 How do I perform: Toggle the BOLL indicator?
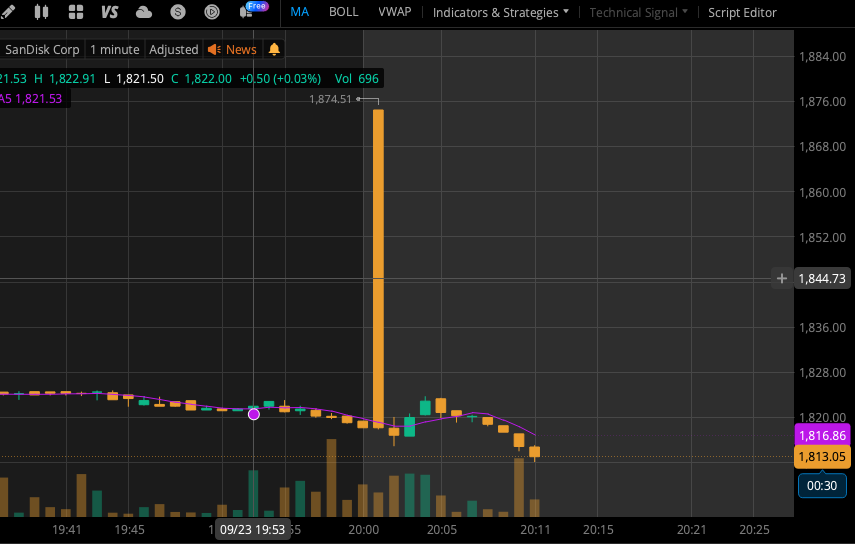click(x=344, y=12)
